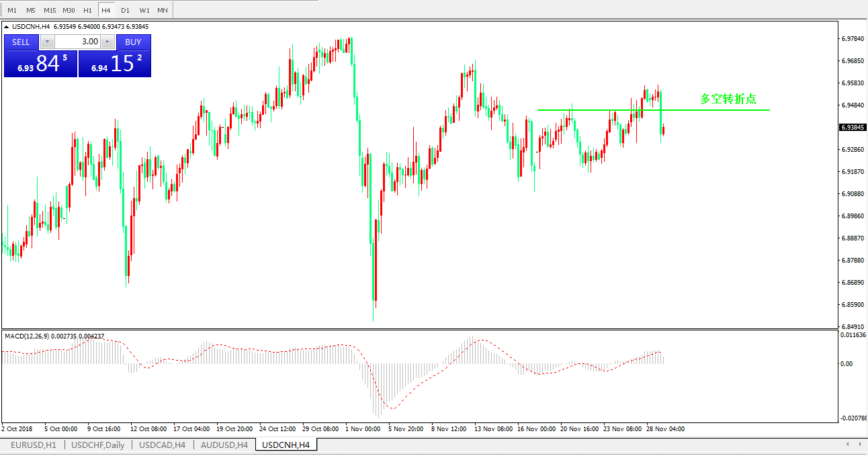The width and height of the screenshot is (868, 456).
Task: Collapse the one-click trading panel triangle
Action: click(x=7, y=27)
